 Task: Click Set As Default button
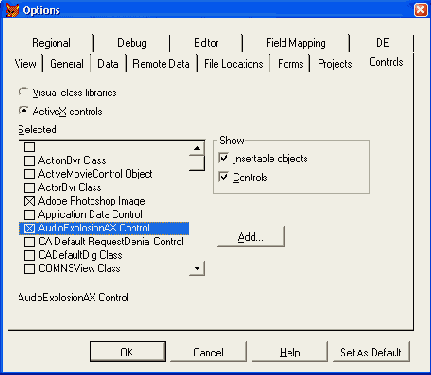pyautogui.click(x=371, y=351)
